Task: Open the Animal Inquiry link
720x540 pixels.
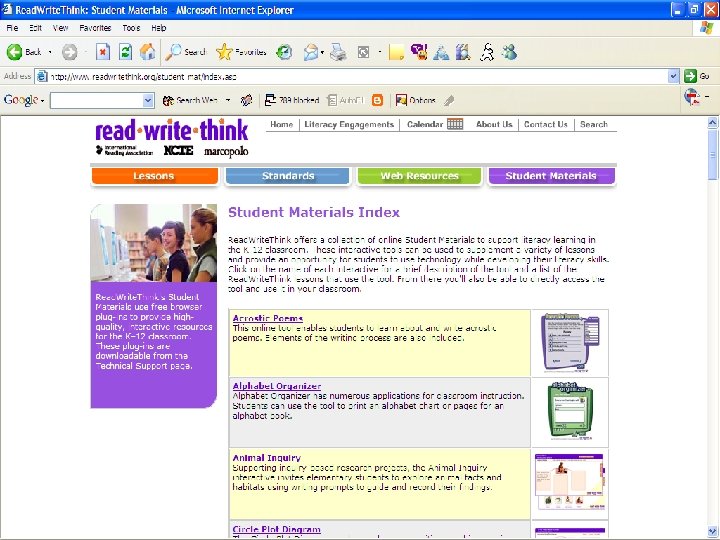Action: [267, 458]
